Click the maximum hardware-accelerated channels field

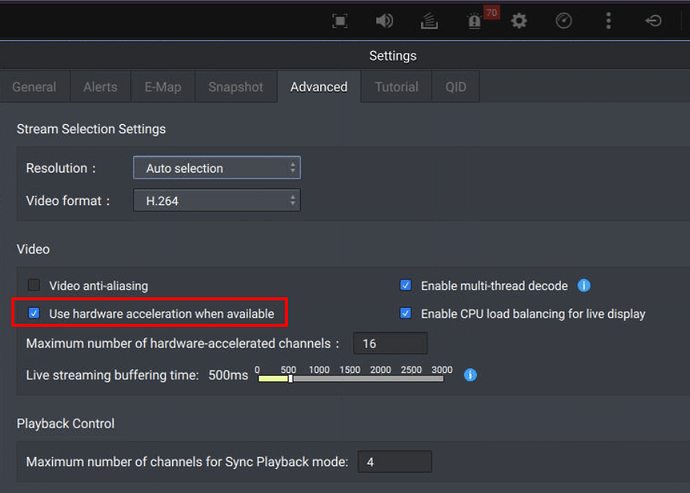point(389,343)
